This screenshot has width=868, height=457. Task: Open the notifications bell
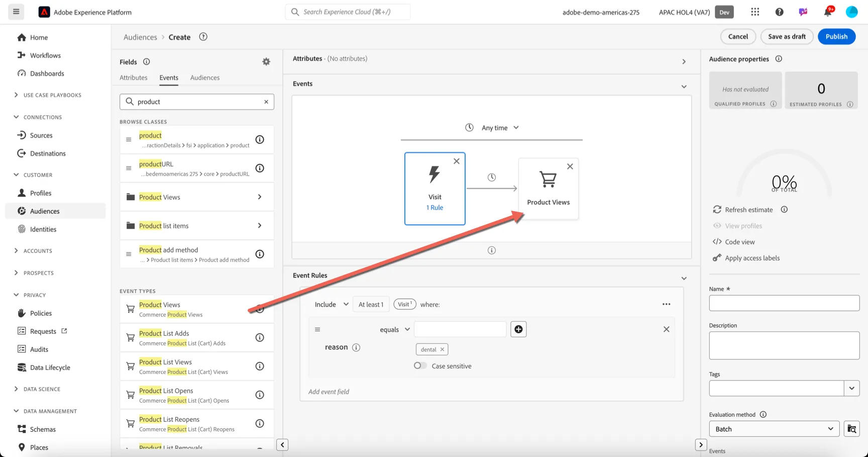click(828, 12)
